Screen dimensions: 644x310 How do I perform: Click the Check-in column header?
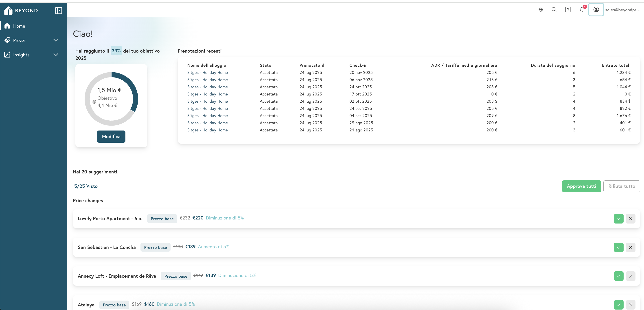pos(358,65)
